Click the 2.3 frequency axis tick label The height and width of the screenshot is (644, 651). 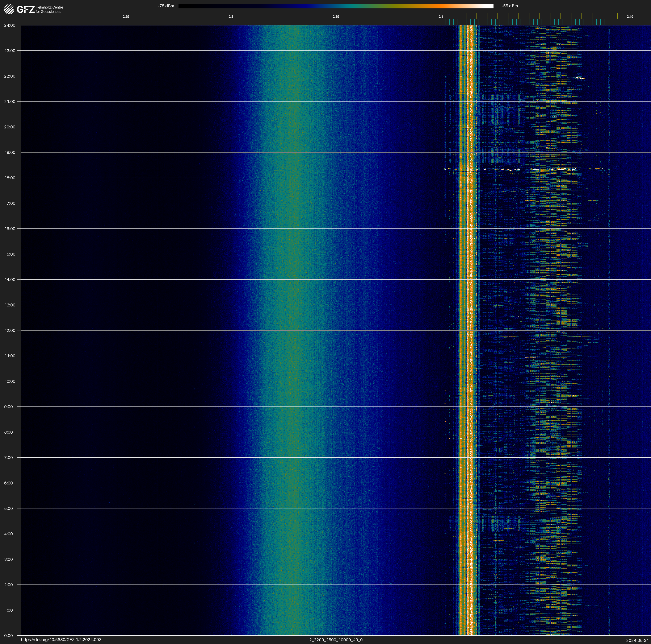pyautogui.click(x=231, y=17)
